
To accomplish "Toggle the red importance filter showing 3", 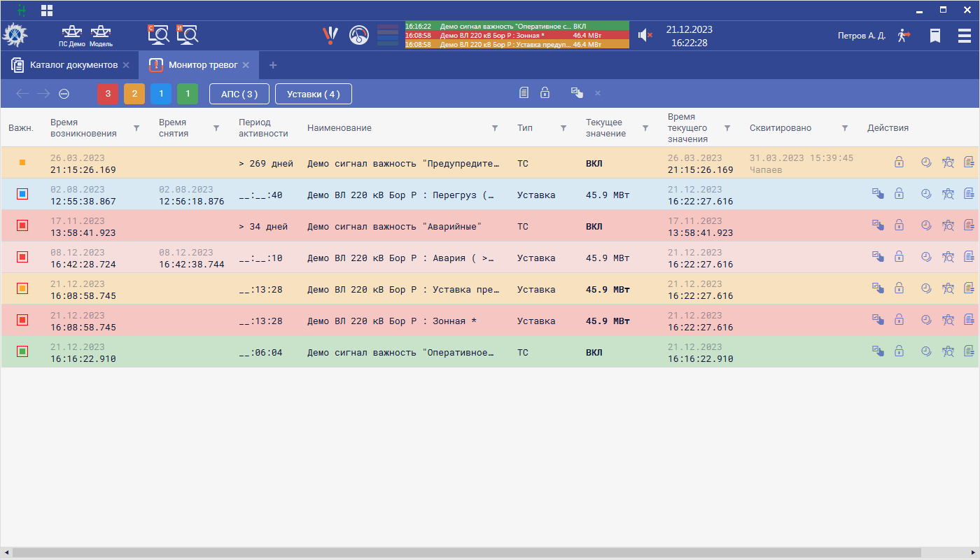I will click(108, 94).
